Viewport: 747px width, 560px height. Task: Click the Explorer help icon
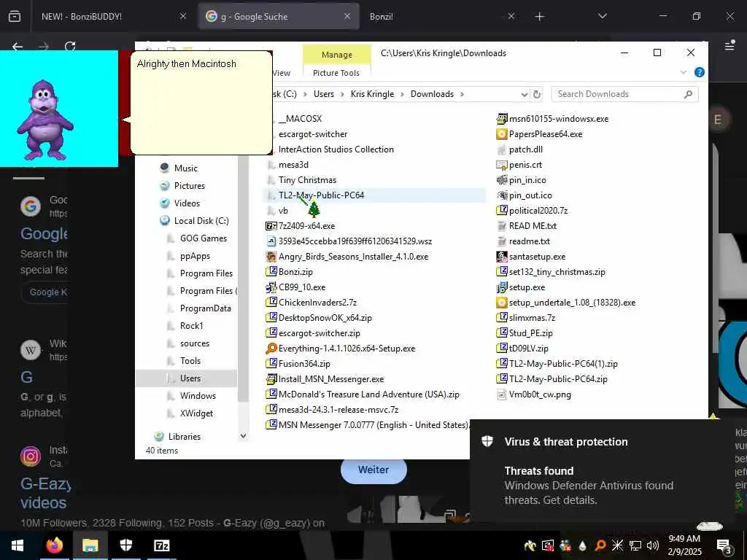(700, 72)
